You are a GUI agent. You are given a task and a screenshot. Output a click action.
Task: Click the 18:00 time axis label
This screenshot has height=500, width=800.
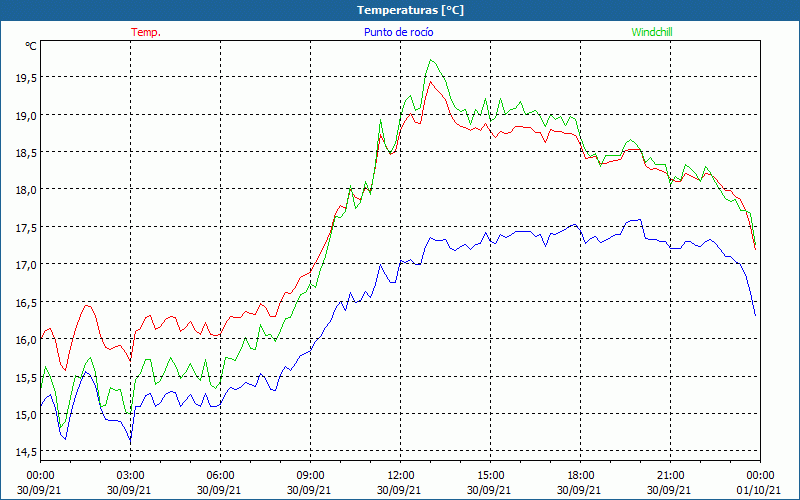pos(581,476)
